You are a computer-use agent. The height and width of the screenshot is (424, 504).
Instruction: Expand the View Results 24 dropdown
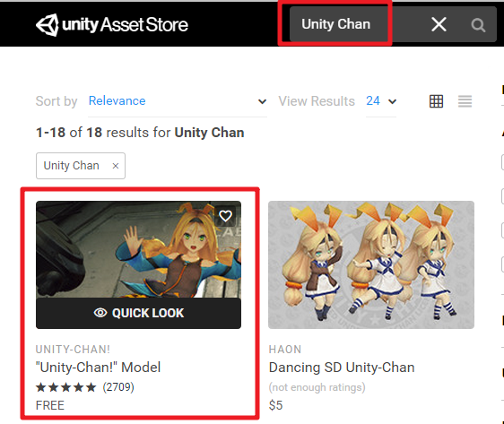pyautogui.click(x=381, y=101)
